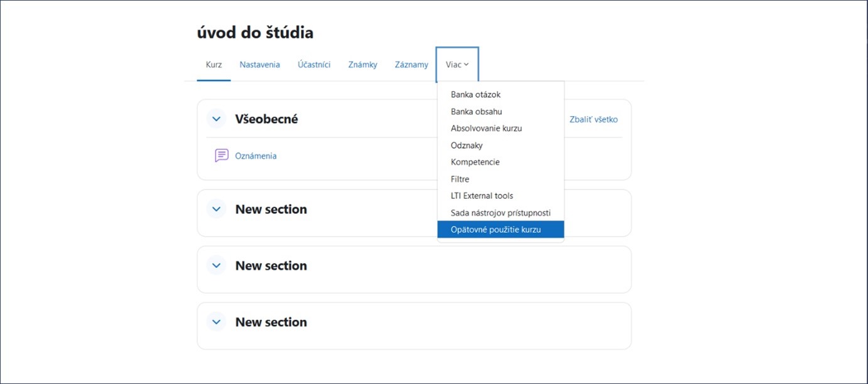This screenshot has width=868, height=384.
Task: Click the Oznámenia forum icon
Action: click(x=221, y=156)
